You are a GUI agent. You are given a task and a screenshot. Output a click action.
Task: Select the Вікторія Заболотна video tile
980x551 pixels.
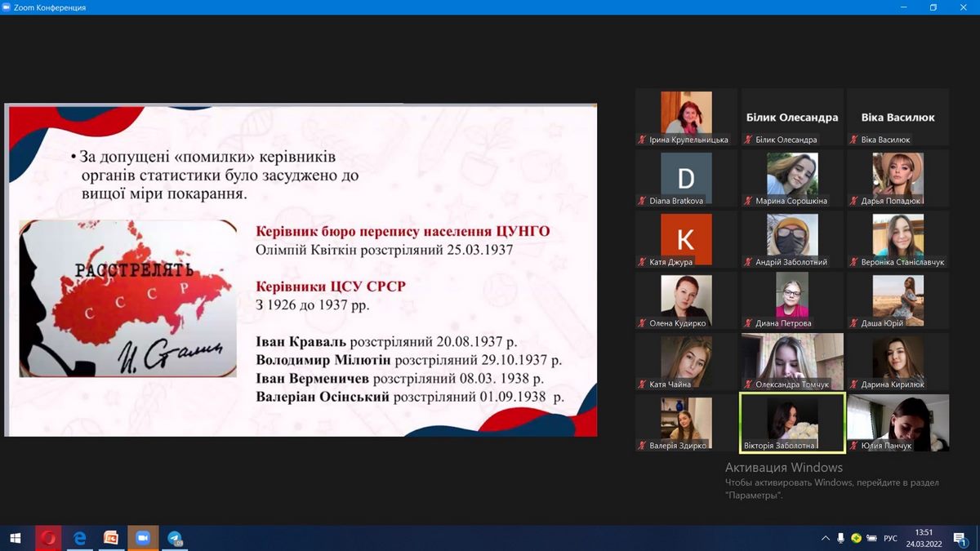(x=791, y=421)
